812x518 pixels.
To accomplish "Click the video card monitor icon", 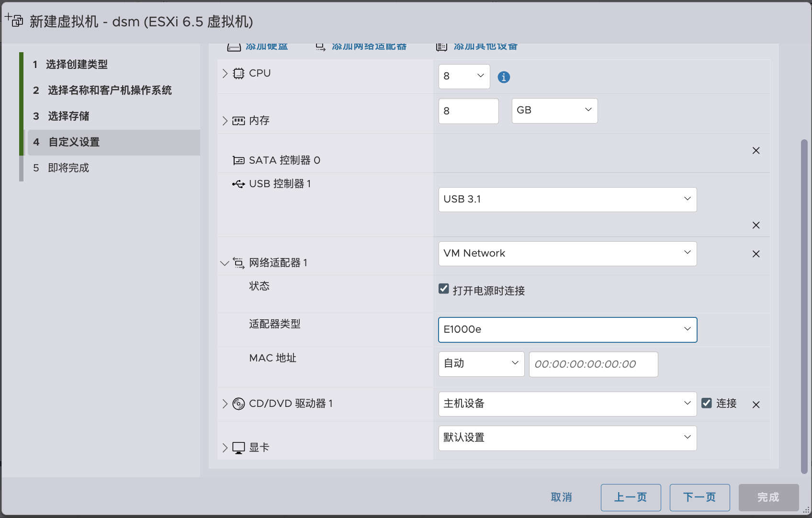I will (x=238, y=448).
